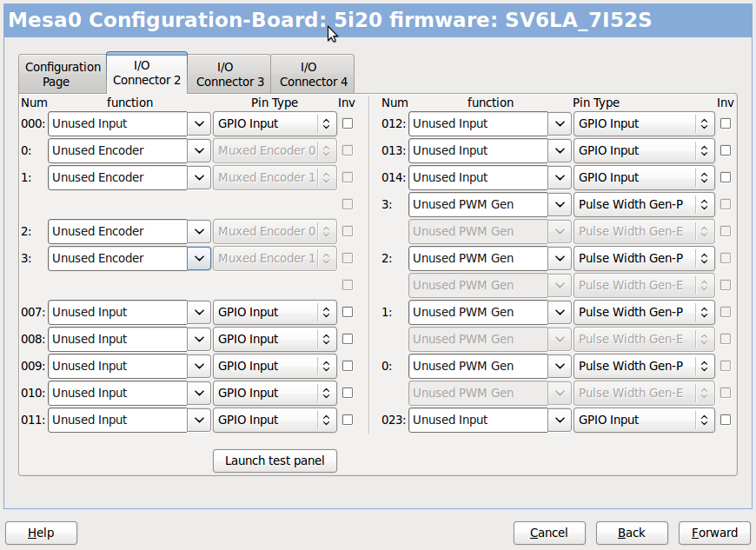The image size is (756, 550).
Task: Open function dropdown arrow for pin 023
Action: 560,421
